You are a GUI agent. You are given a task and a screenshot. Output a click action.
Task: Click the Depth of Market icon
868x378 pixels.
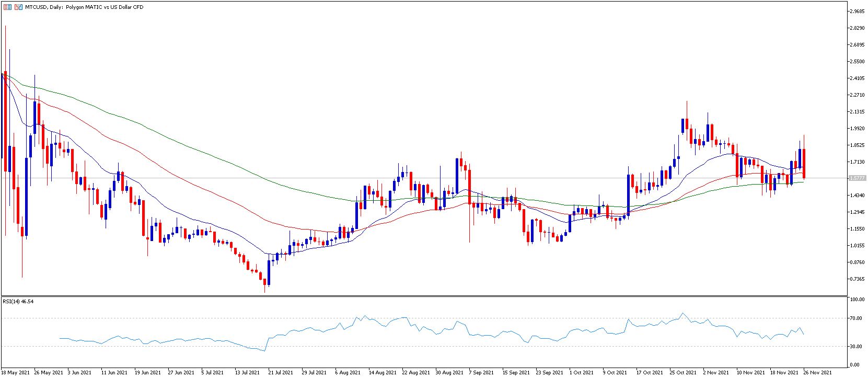[x=18, y=7]
